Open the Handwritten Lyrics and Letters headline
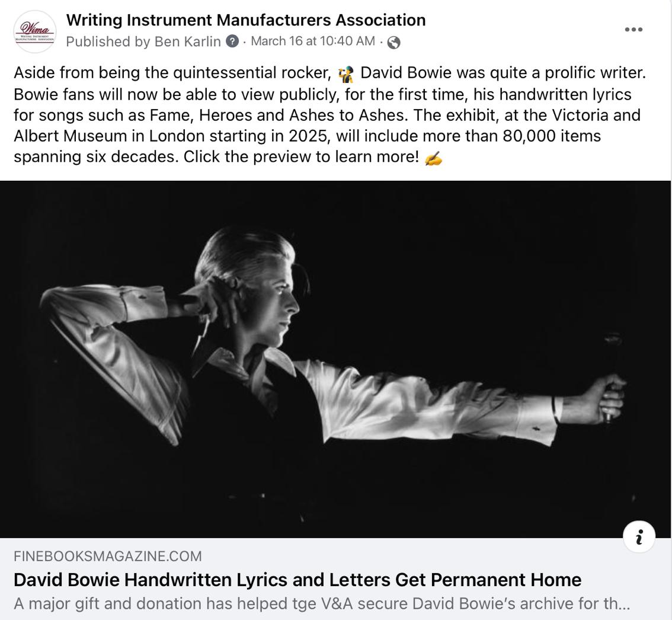The height and width of the screenshot is (620, 672). click(297, 580)
